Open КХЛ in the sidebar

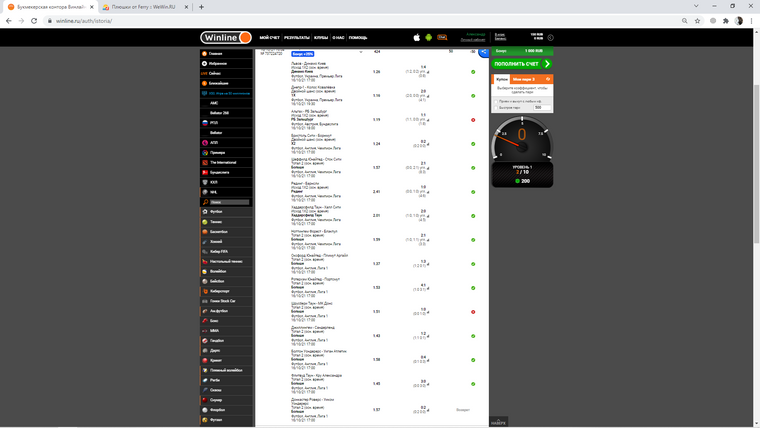[x=226, y=182]
